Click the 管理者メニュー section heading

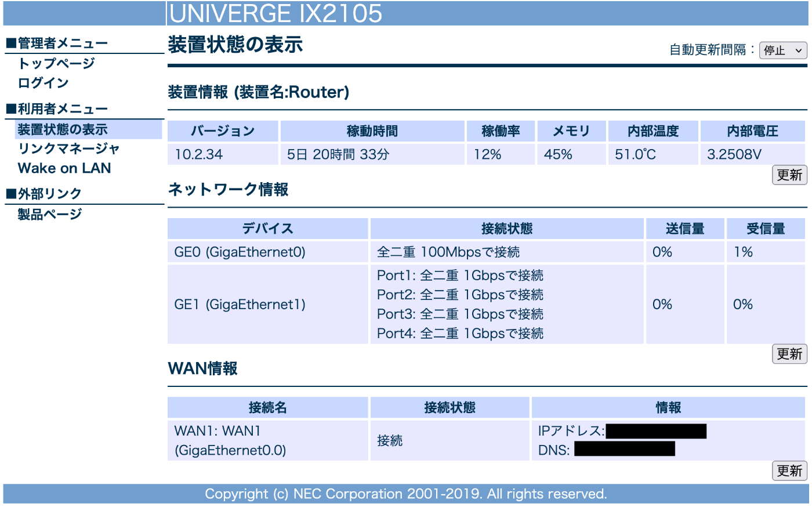(57, 44)
